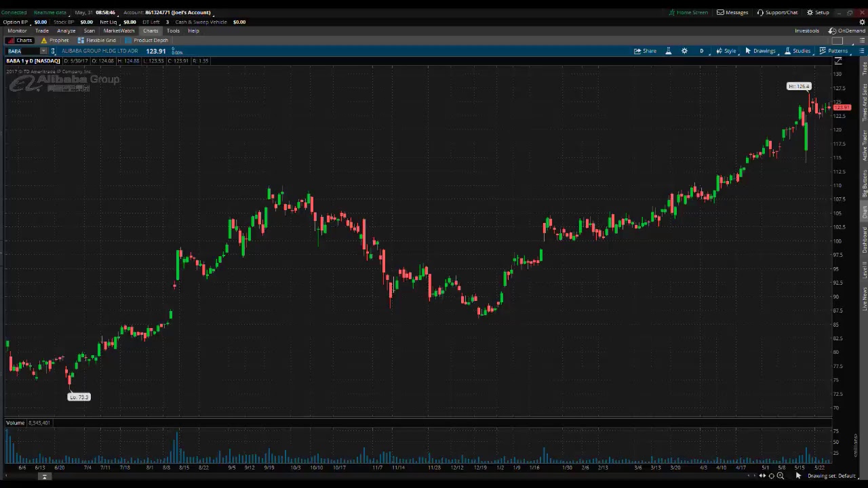Click Hi: 126.4 price bubble

click(799, 86)
